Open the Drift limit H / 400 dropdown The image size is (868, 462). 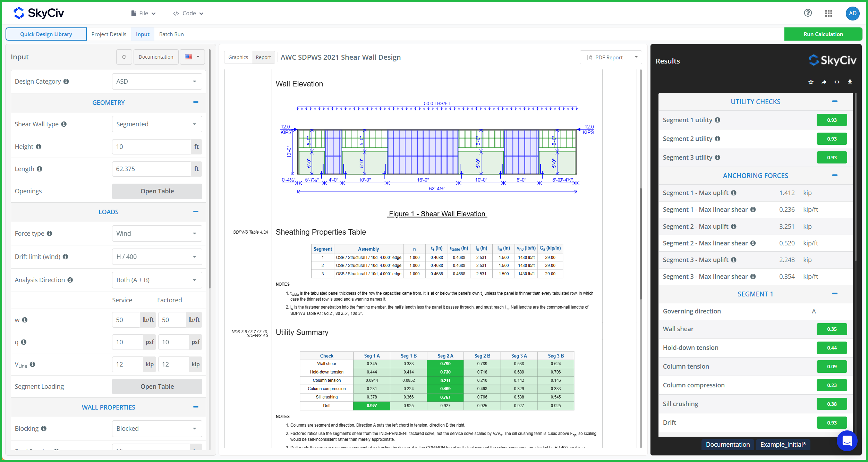157,257
